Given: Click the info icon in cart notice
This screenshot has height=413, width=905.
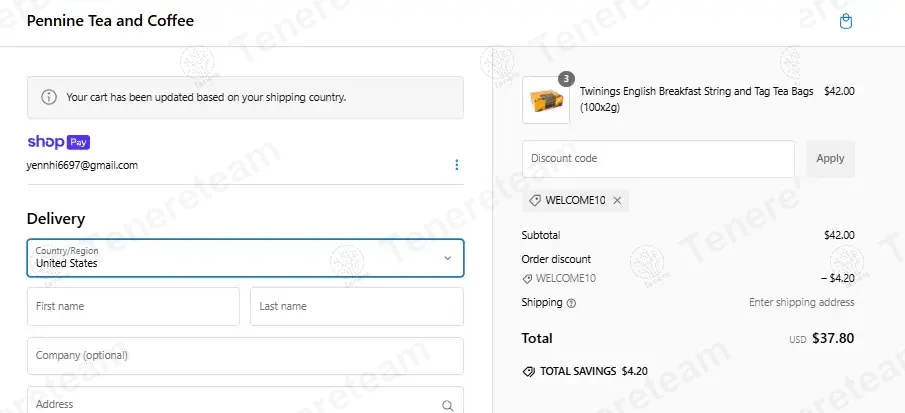Looking at the screenshot, I should click(49, 97).
